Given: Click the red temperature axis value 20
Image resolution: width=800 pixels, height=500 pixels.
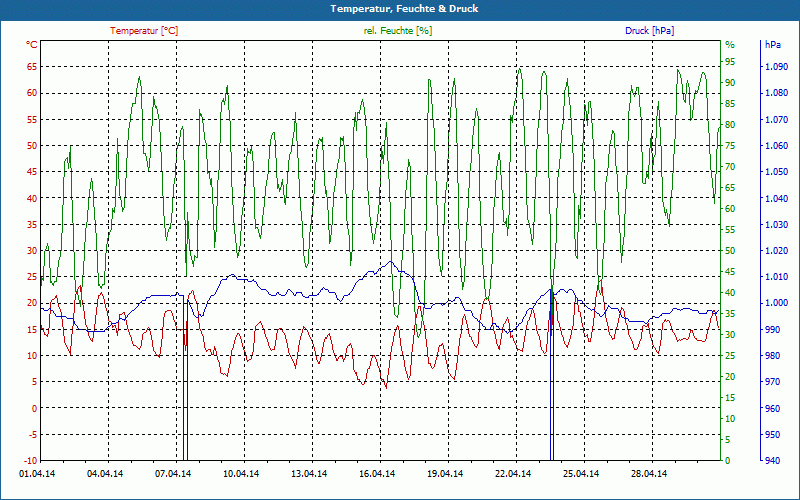Looking at the screenshot, I should pyautogui.click(x=32, y=303).
